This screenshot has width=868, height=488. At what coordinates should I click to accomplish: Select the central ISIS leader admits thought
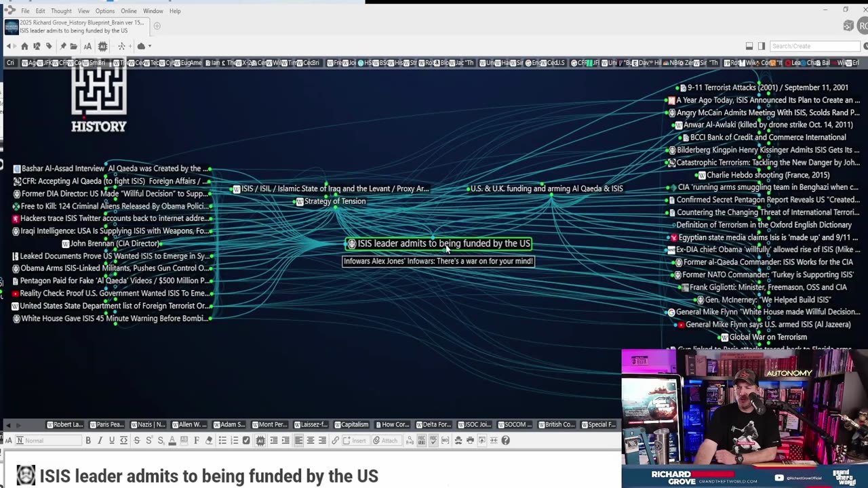[438, 243]
